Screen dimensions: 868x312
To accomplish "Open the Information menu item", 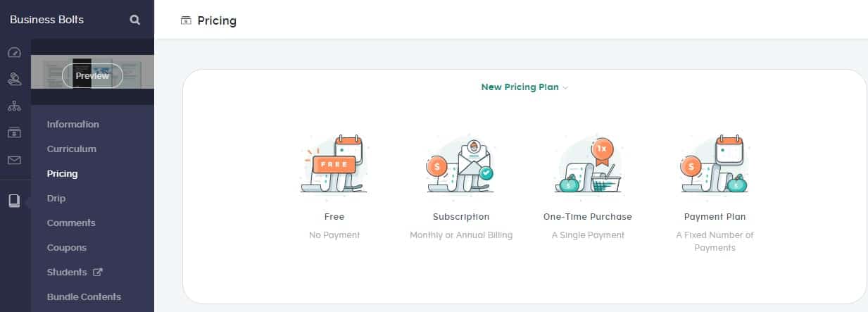I will 73,125.
